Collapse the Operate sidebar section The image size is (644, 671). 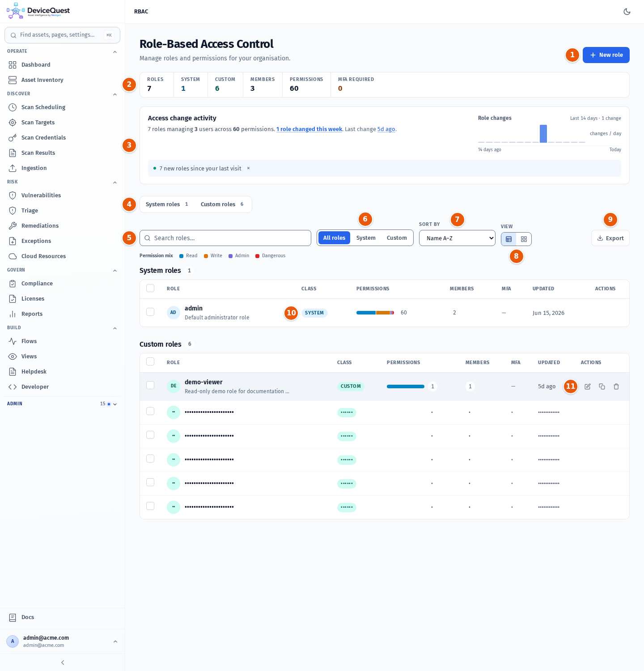click(x=115, y=52)
